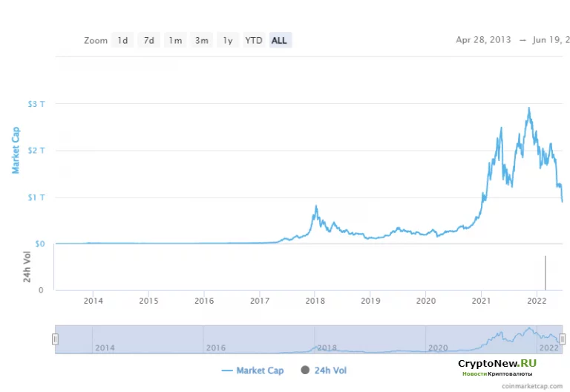570x392 pixels.
Task: Click the late-2021 market cap peak
Action: (529, 108)
